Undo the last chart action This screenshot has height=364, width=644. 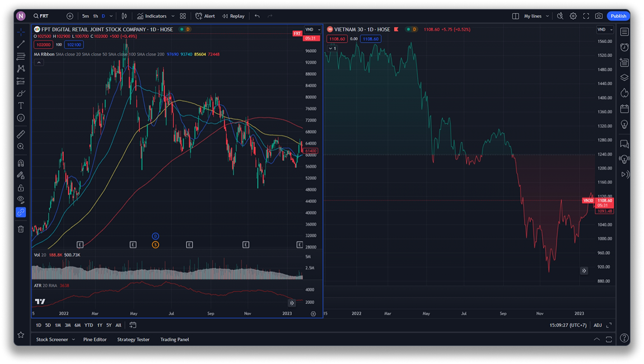coord(257,16)
